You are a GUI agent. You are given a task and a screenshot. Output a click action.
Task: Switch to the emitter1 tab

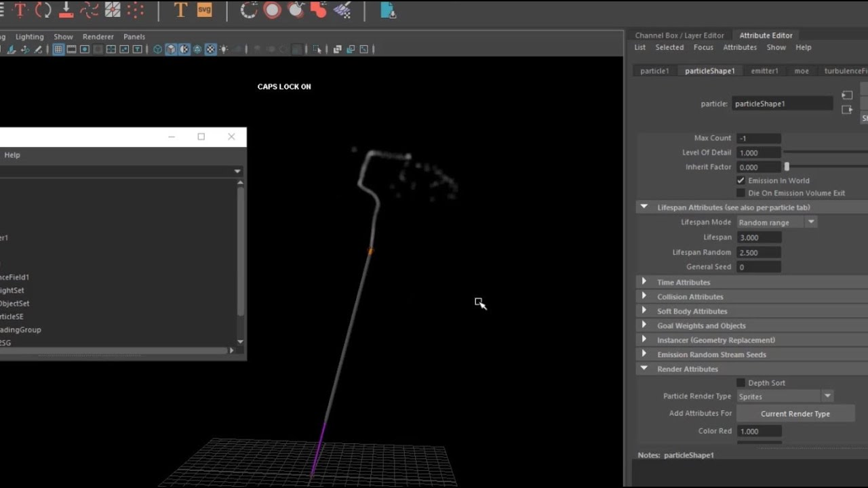click(764, 70)
